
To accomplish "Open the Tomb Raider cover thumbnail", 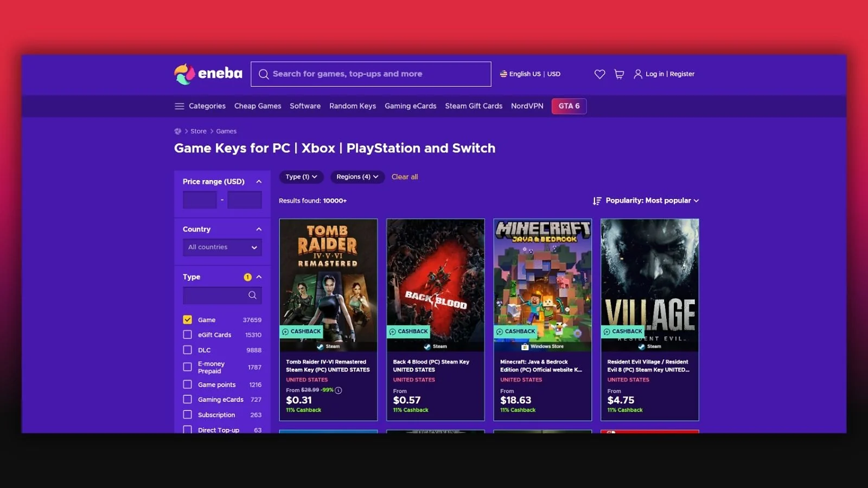I will [x=328, y=285].
